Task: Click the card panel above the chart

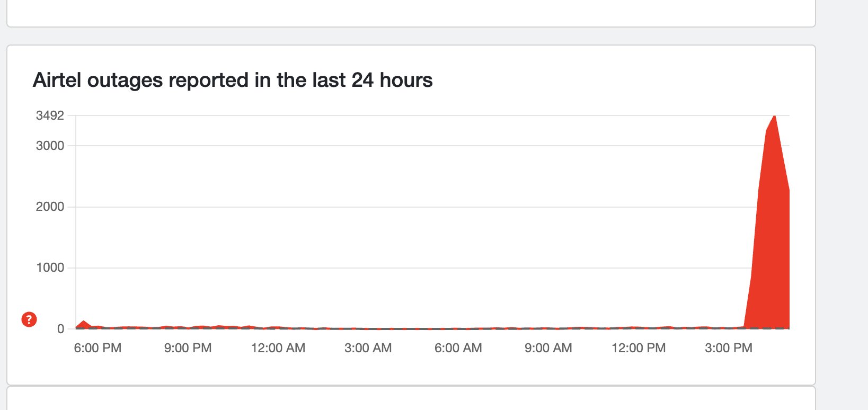Action: (411, 13)
